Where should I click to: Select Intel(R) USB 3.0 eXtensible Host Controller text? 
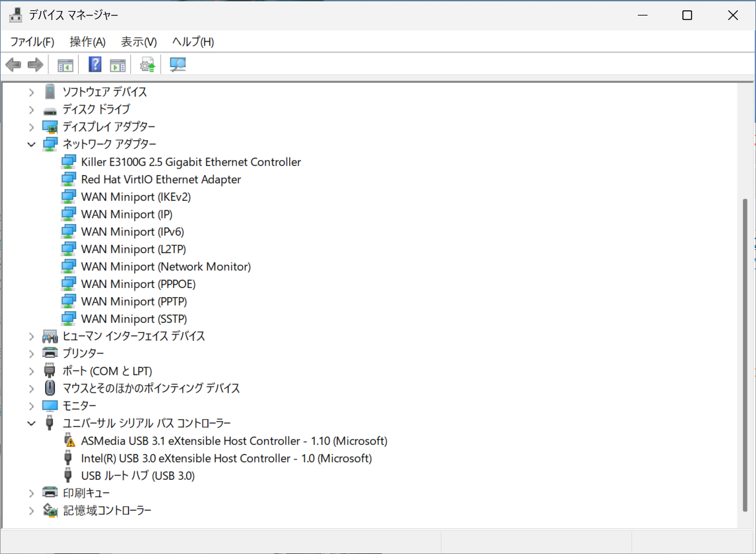click(227, 458)
